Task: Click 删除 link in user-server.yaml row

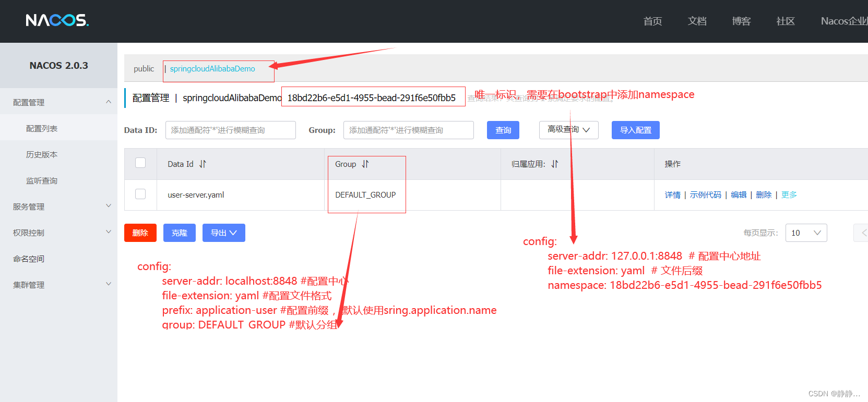Action: (764, 194)
